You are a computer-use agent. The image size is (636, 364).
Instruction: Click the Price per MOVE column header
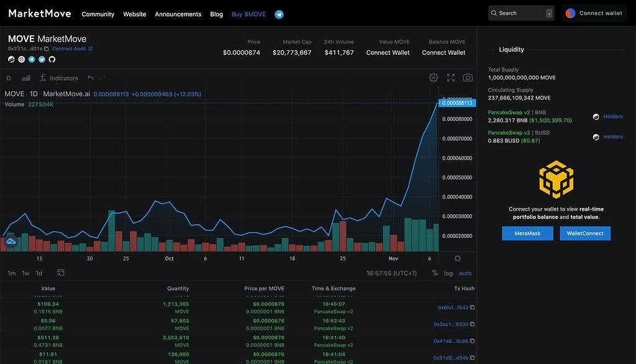(x=264, y=288)
